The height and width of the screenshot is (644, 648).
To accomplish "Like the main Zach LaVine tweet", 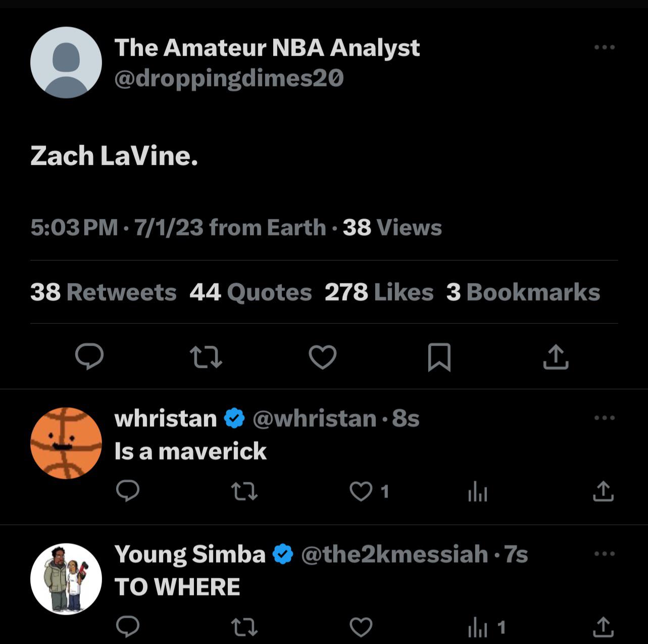I will (x=322, y=357).
